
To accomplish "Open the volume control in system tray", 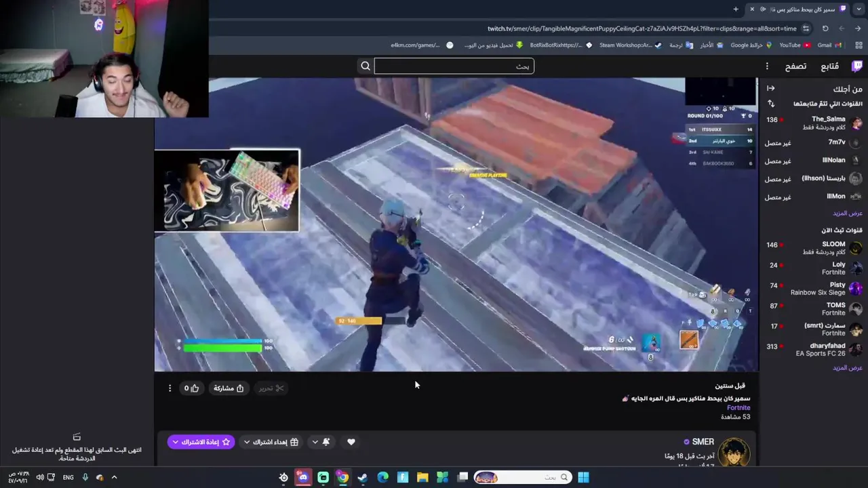I will coord(40,477).
